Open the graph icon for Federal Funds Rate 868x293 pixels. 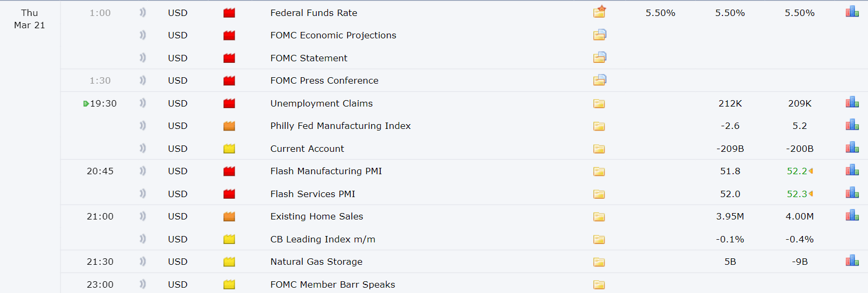tap(852, 12)
